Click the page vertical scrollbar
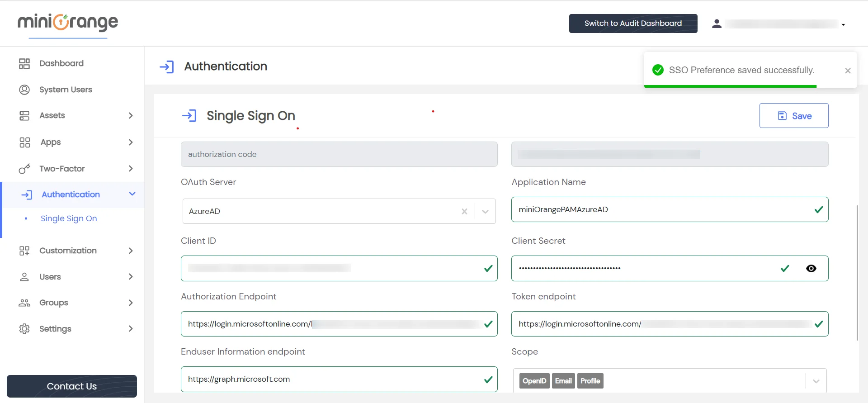 coord(857,273)
